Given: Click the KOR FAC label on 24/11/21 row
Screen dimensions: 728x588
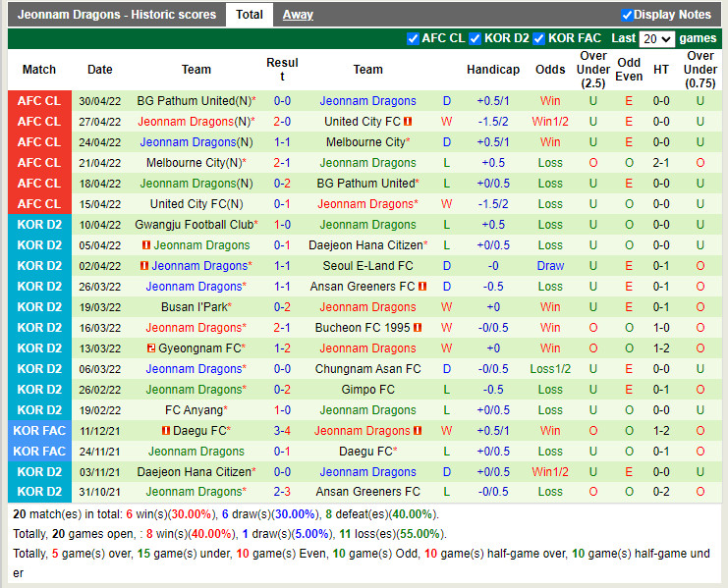Looking at the screenshot, I should pyautogui.click(x=39, y=452).
